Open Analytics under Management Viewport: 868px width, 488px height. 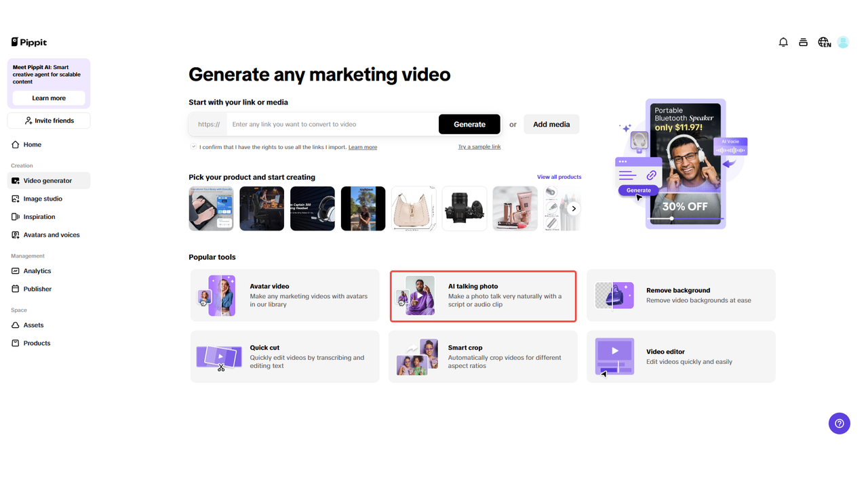coord(49,271)
